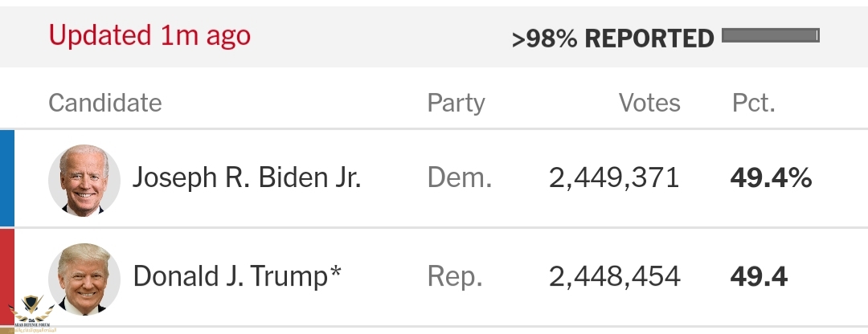Open the Joseph R. Biden Jr. name link
This screenshot has width=868, height=334.
point(247,178)
